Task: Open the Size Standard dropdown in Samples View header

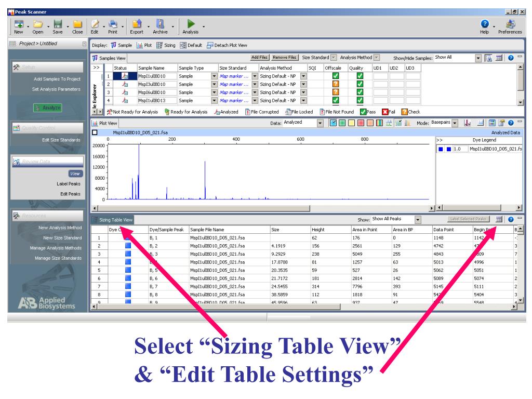Action: tap(334, 58)
